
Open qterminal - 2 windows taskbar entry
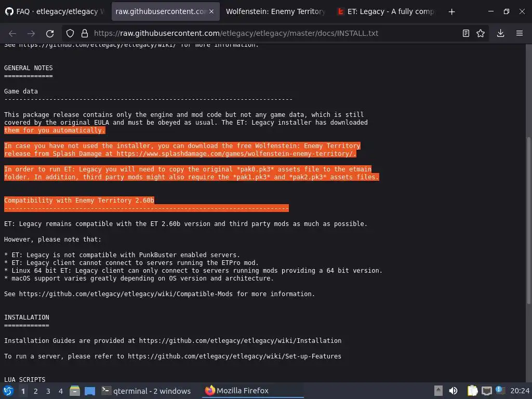[146, 391]
